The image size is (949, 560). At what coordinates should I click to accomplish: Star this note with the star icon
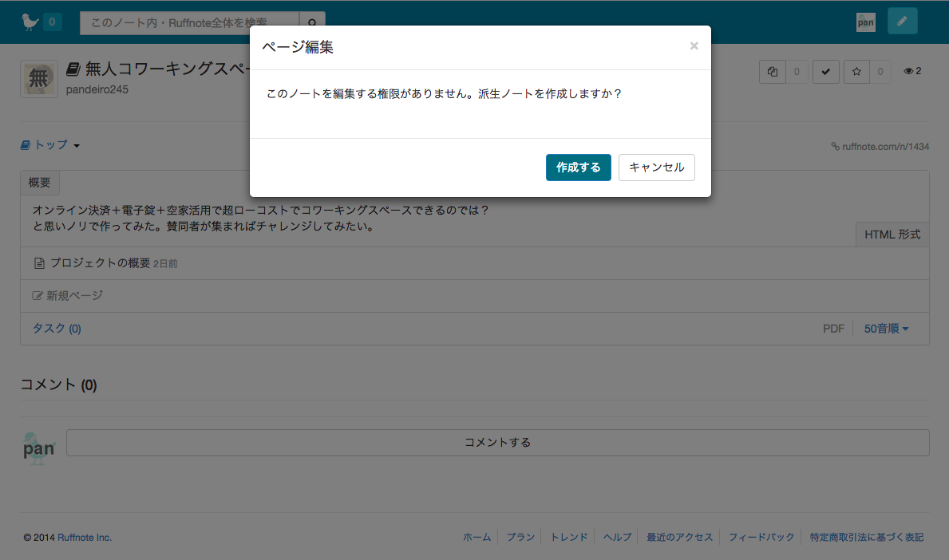pyautogui.click(x=856, y=72)
